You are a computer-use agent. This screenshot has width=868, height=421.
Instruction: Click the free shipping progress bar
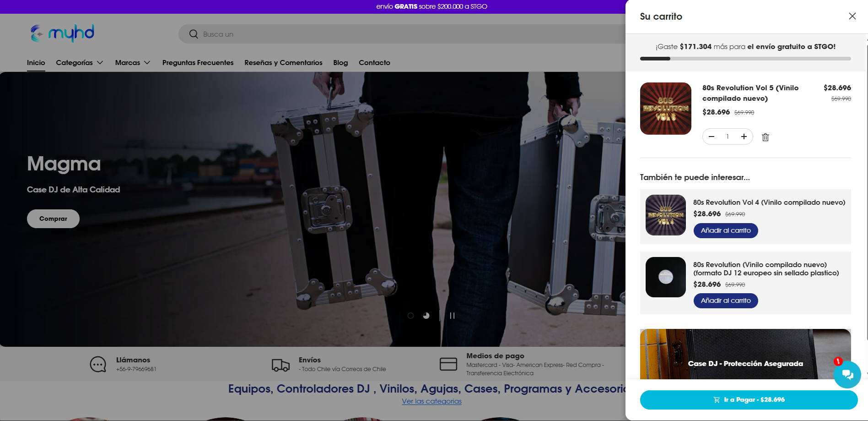tap(745, 59)
